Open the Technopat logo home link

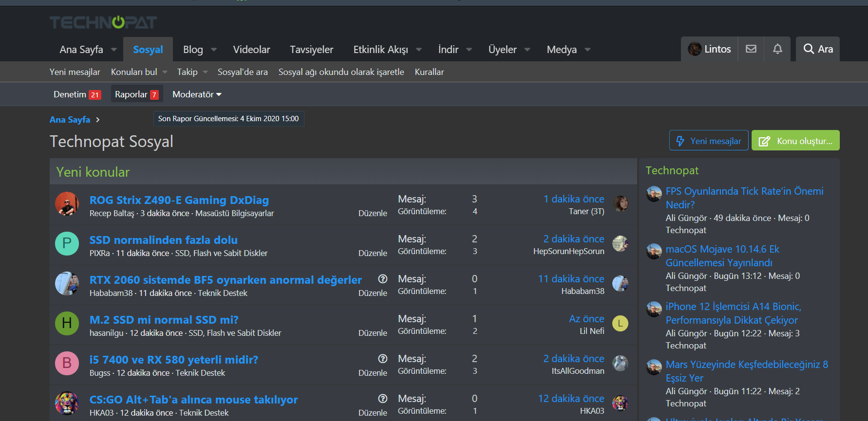pos(103,22)
